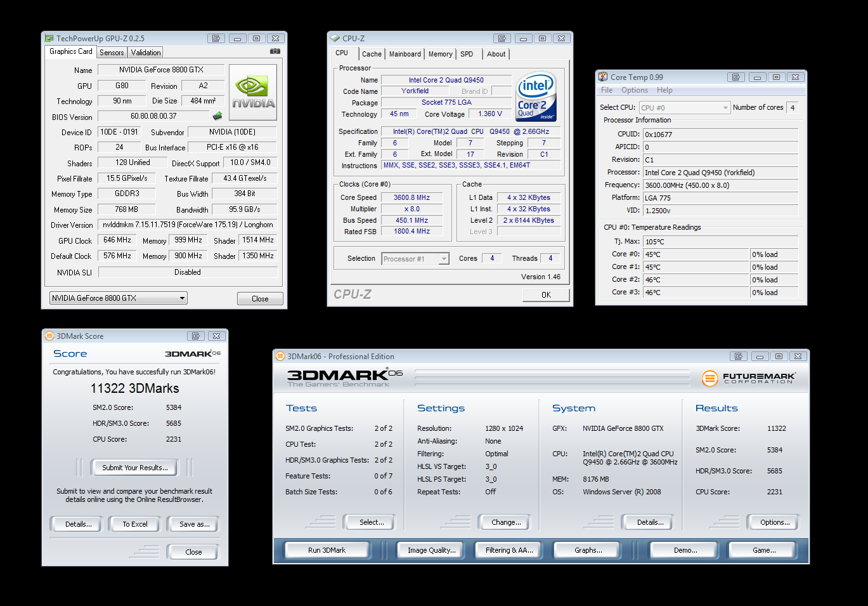This screenshot has width=868, height=606.
Task: Click the Core Speed value 3600.8 MHz
Action: click(x=412, y=197)
